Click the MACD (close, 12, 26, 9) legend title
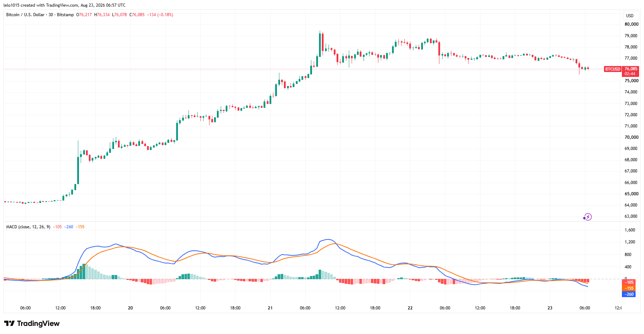Viewport: 644px width, 334px height. [x=28, y=227]
